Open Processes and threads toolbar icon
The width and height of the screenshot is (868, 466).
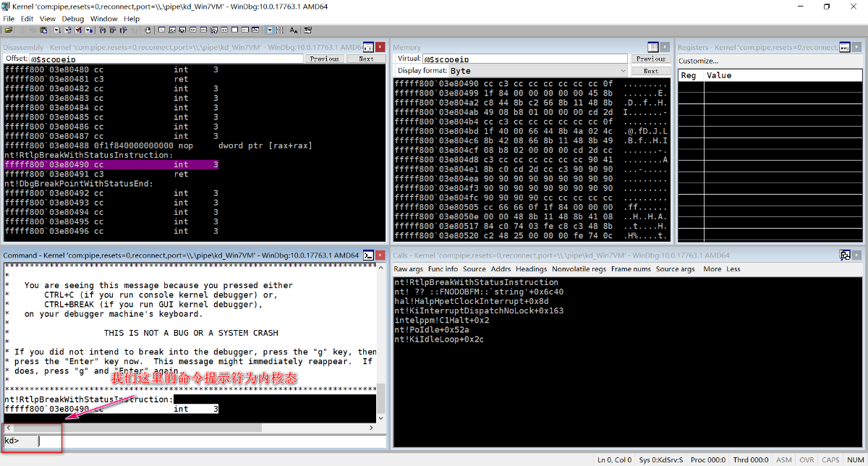pyautogui.click(x=246, y=30)
